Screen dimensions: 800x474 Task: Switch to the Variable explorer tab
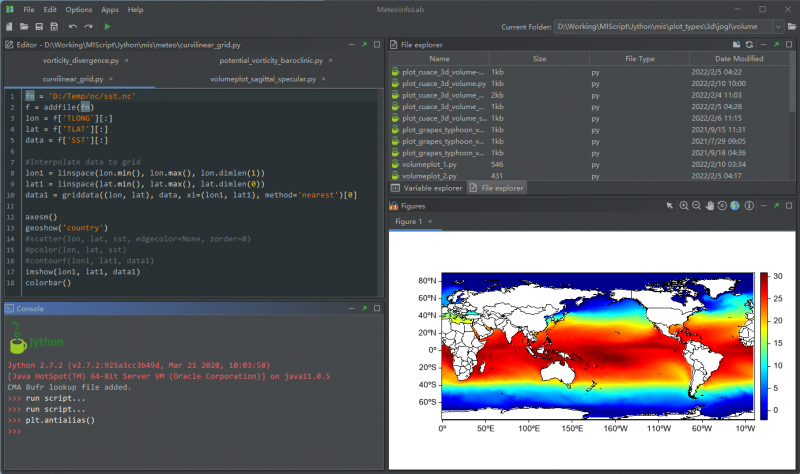tap(432, 187)
